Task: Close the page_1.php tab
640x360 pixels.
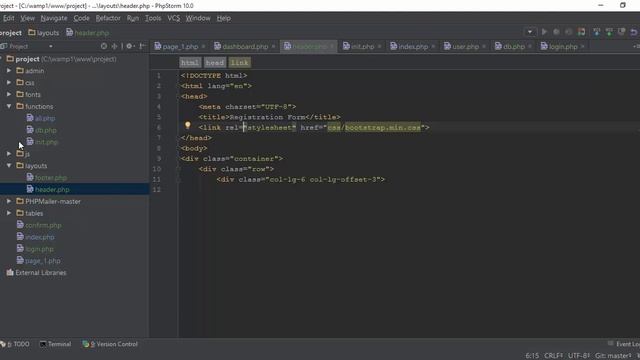Action: coord(203,47)
